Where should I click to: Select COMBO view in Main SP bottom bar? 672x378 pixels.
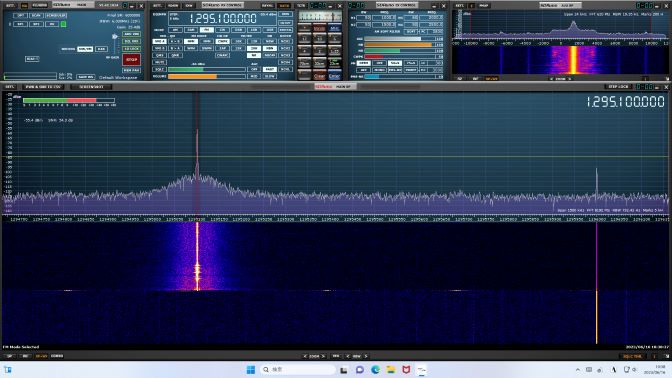57,356
